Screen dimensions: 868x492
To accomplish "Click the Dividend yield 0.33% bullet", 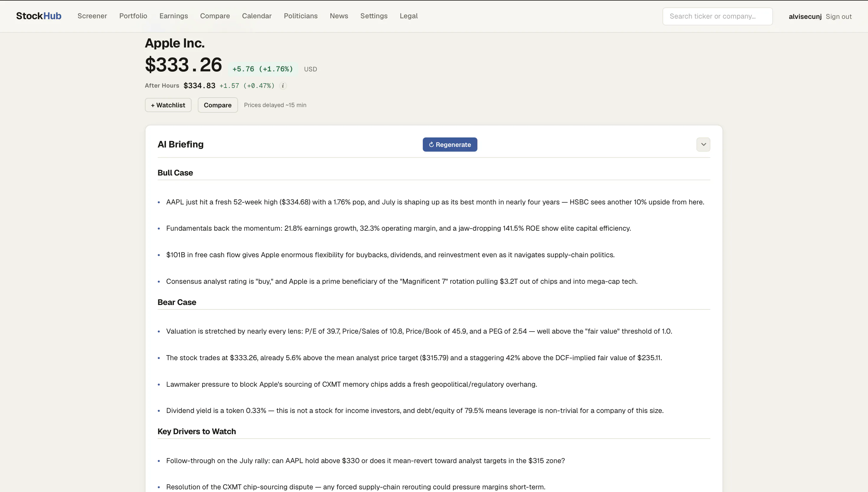I will click(415, 411).
